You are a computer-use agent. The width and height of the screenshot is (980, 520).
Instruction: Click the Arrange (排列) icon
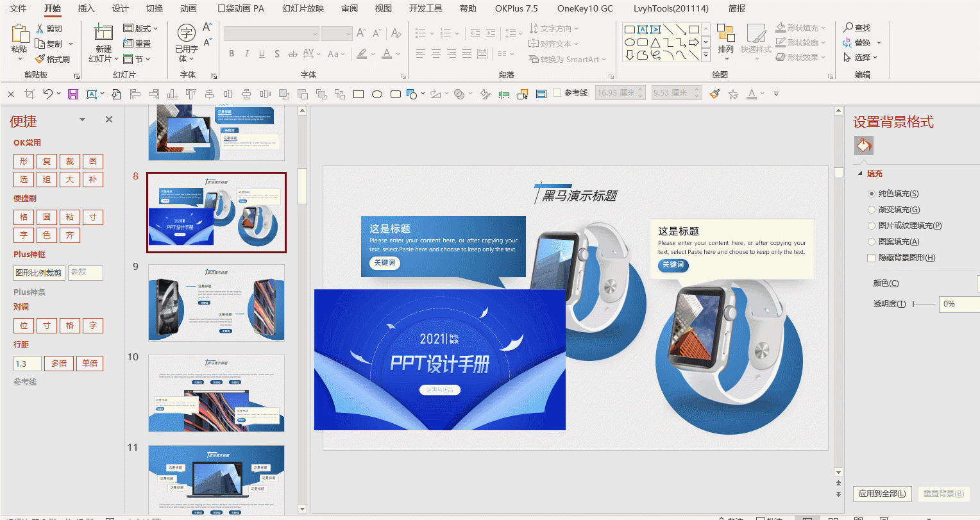(x=725, y=33)
